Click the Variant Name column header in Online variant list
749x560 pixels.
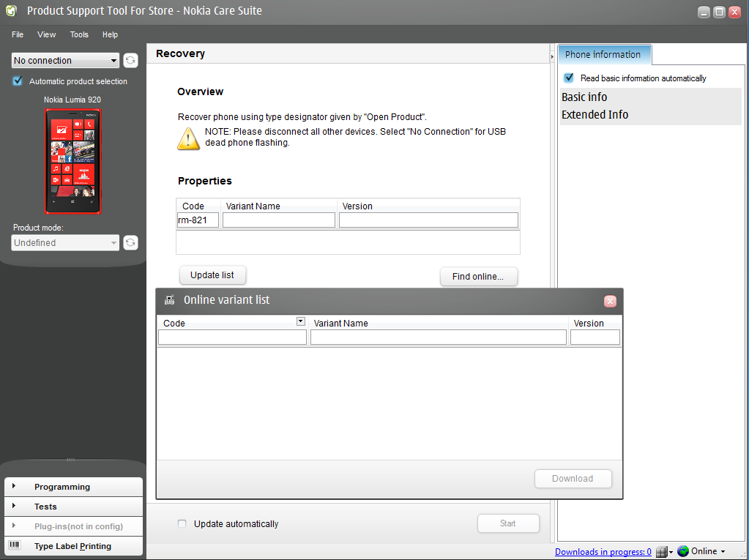click(341, 324)
